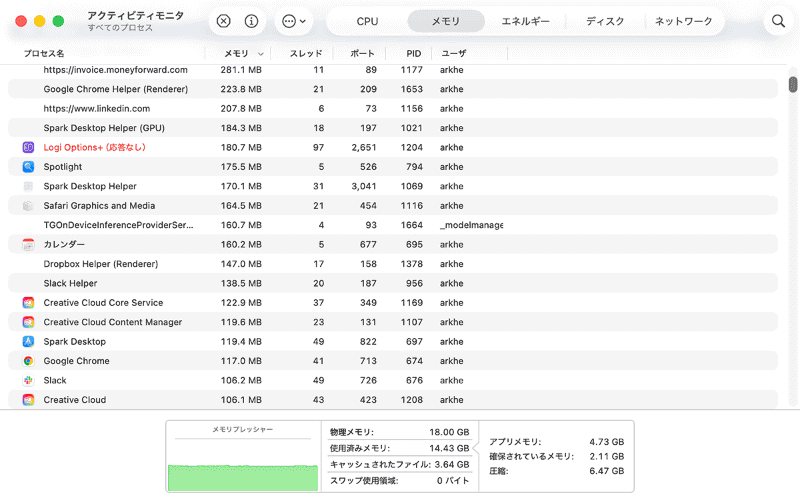Screen dimensions: 800x504
Task: Open the ellipsis action dropdown menu
Action: [x=294, y=21]
